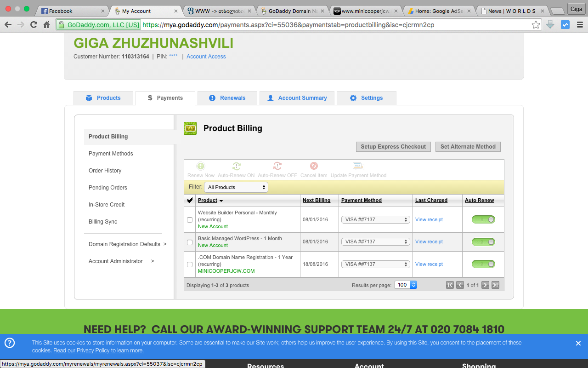Go to the next results page
The image size is (588, 368).
pyautogui.click(x=485, y=285)
